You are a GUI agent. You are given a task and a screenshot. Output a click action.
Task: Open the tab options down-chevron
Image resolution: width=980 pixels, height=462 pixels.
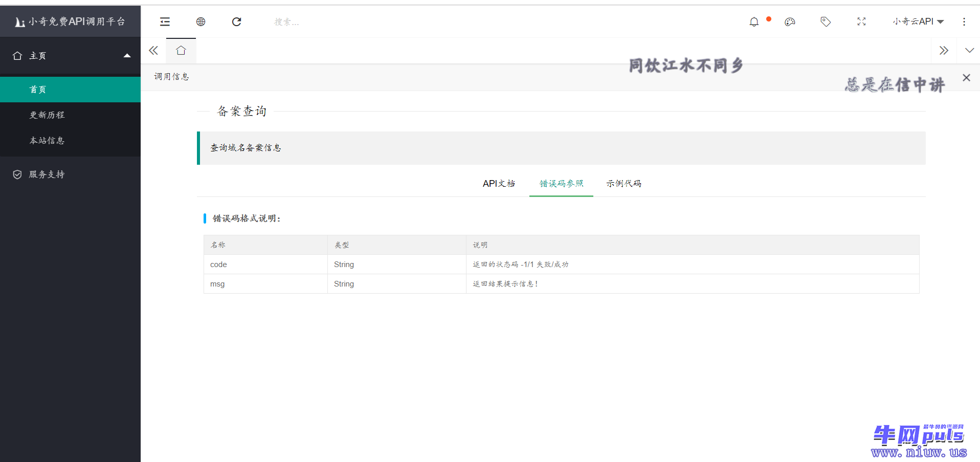tap(969, 51)
